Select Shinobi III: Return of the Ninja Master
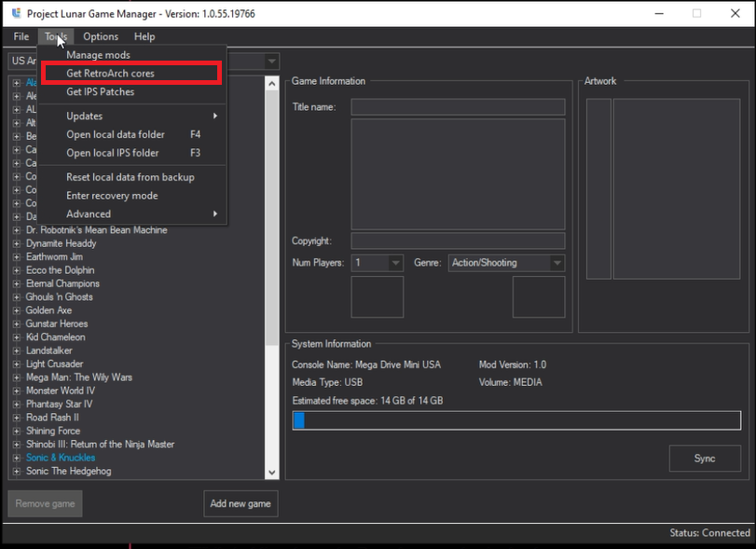This screenshot has width=756, height=549. (100, 445)
